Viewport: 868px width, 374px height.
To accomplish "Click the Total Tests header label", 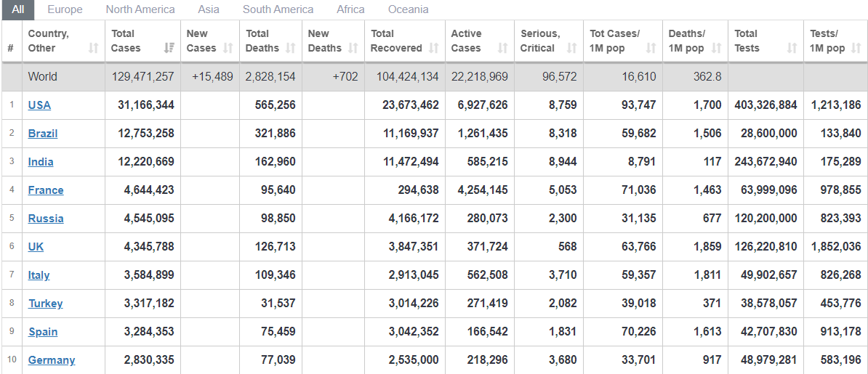I will coord(746,41).
